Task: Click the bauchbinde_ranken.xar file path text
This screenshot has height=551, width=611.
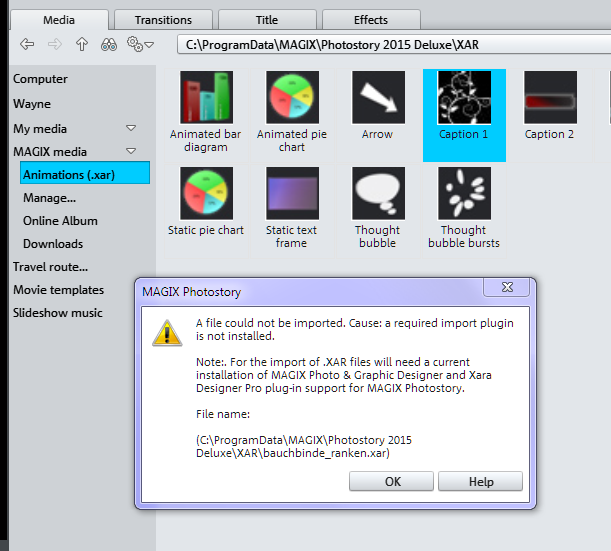Action: point(304,447)
